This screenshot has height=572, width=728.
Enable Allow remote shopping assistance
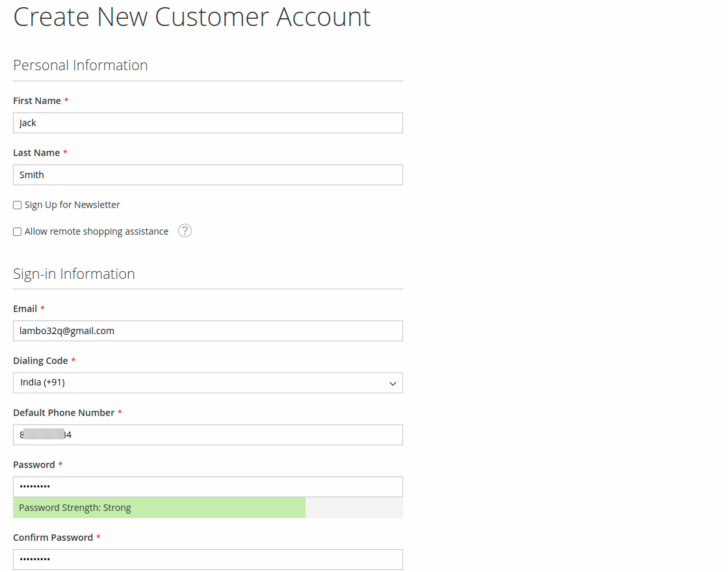click(17, 231)
